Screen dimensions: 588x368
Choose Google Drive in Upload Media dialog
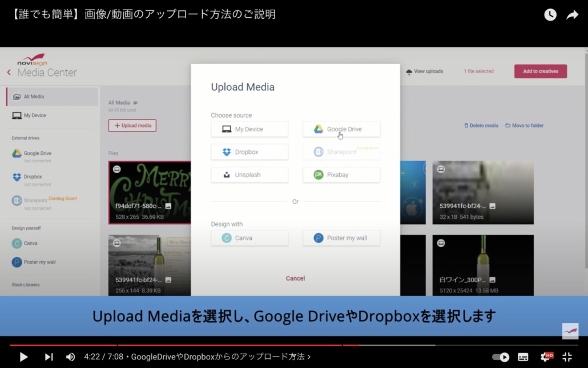(341, 129)
